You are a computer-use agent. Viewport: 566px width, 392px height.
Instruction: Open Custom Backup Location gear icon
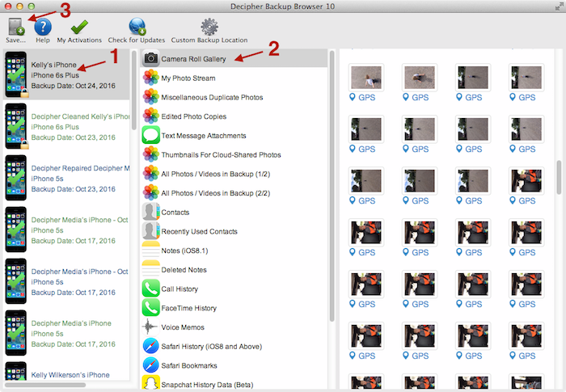pyautogui.click(x=209, y=27)
